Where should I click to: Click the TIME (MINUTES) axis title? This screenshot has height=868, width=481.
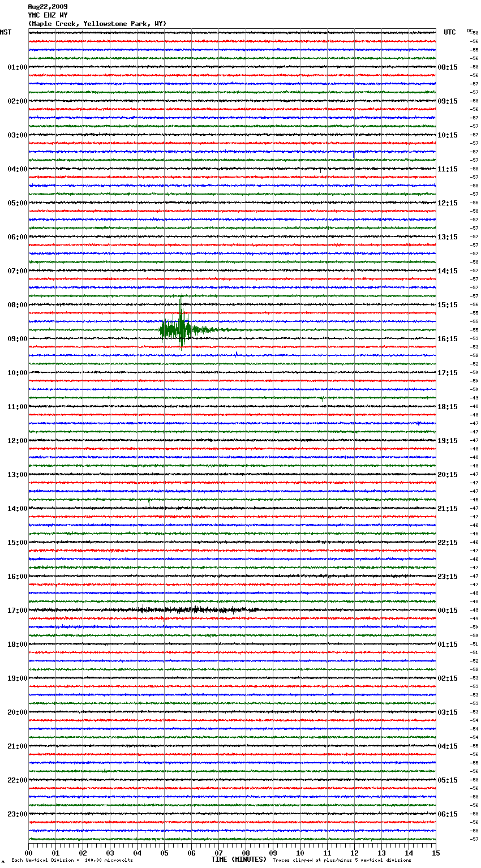pos(239,860)
